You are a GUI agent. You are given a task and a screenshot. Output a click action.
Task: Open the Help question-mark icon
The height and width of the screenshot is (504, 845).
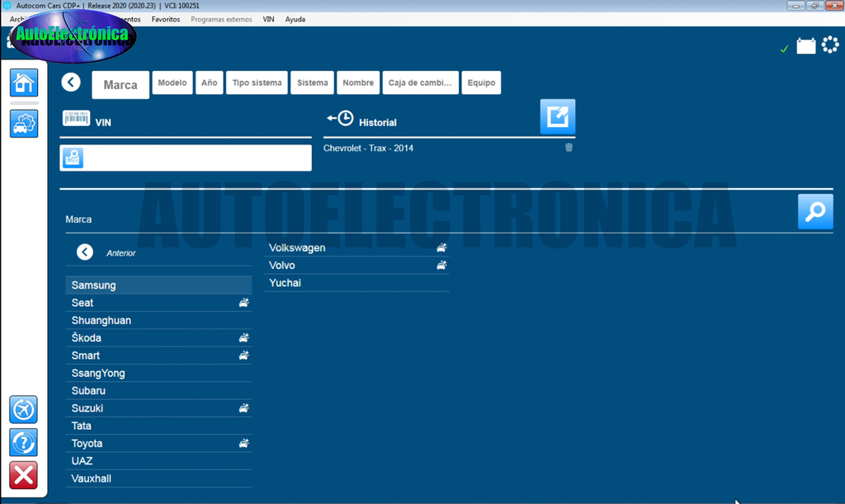click(x=23, y=443)
